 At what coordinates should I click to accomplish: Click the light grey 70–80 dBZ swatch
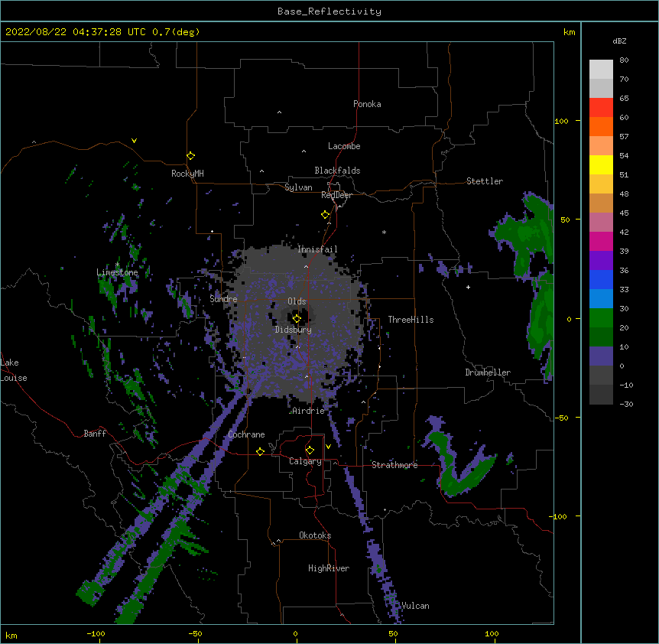click(x=601, y=70)
